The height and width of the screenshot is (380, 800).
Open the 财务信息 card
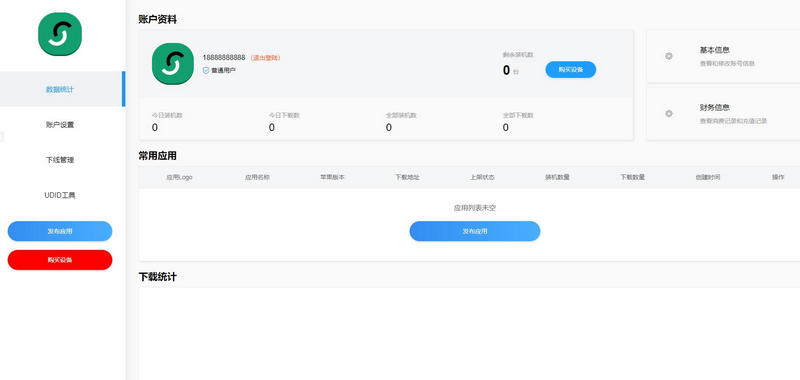(723, 113)
